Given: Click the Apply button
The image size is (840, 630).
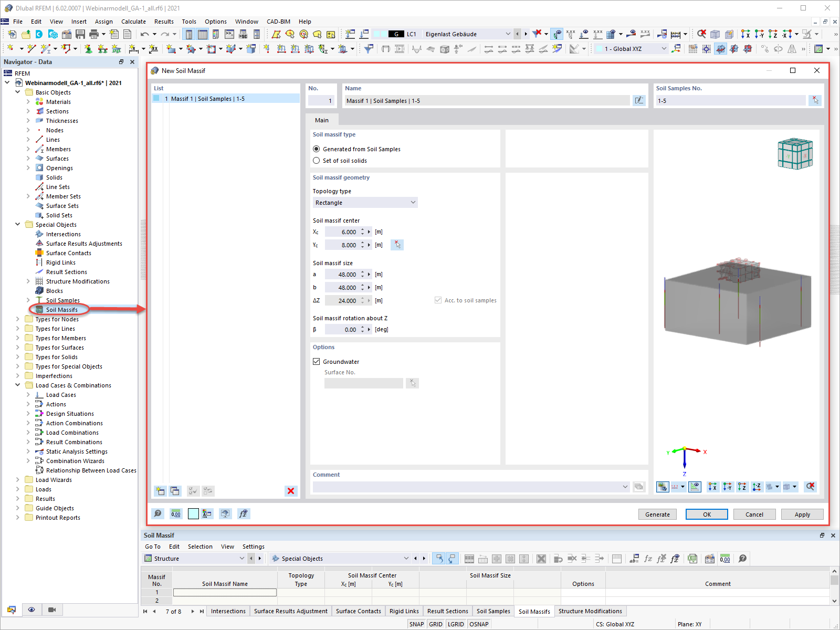Looking at the screenshot, I should pos(802,514).
